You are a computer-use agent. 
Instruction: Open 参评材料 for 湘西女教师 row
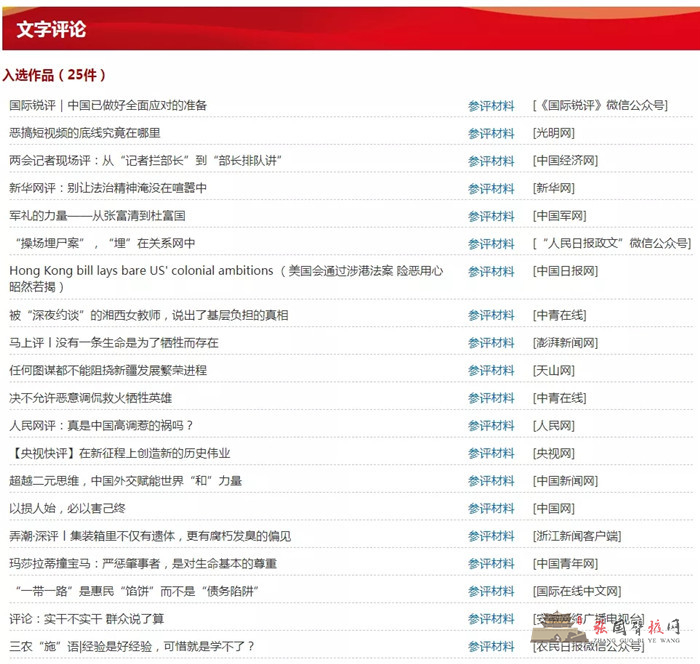point(491,315)
